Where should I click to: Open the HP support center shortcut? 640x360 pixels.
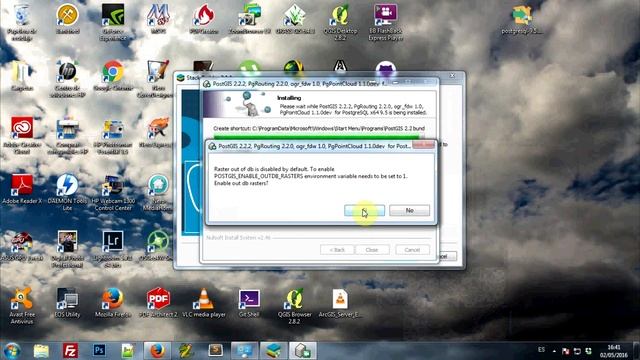click(67, 79)
